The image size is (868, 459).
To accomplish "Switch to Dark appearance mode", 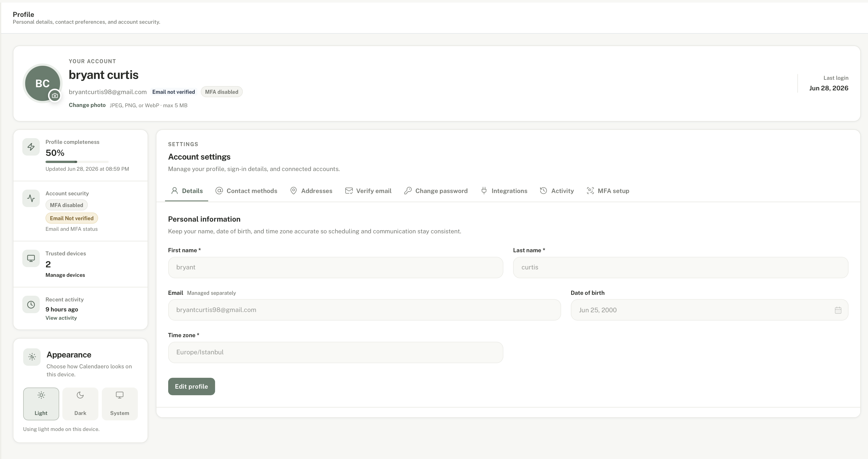I will point(80,404).
